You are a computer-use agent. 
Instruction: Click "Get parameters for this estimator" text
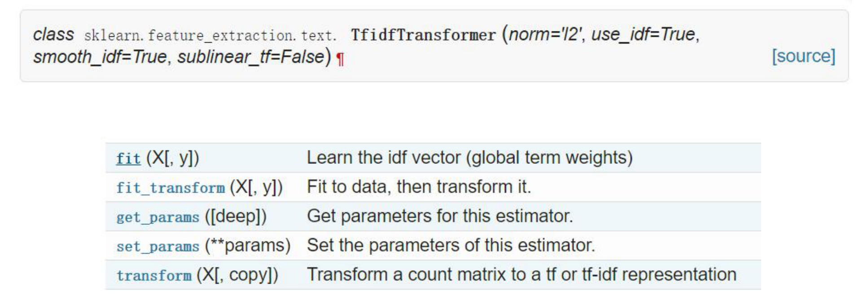pyautogui.click(x=440, y=216)
